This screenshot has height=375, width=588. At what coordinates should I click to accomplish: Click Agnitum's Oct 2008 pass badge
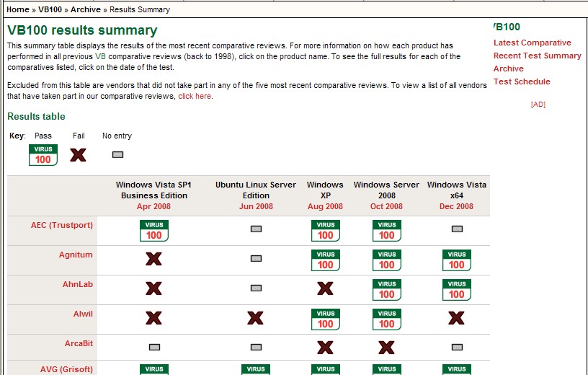click(x=387, y=260)
